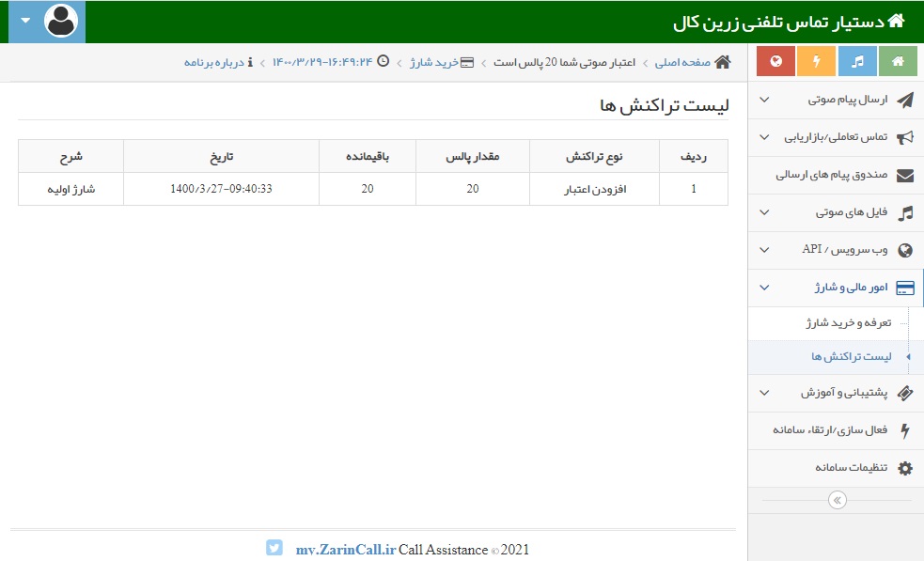Click the باقیمانده column header
Viewport: 924px width, 561px height.
368,156
